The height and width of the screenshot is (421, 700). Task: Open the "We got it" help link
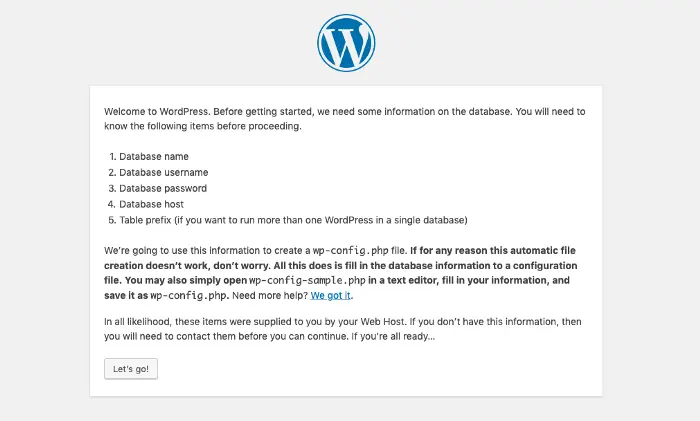331,296
